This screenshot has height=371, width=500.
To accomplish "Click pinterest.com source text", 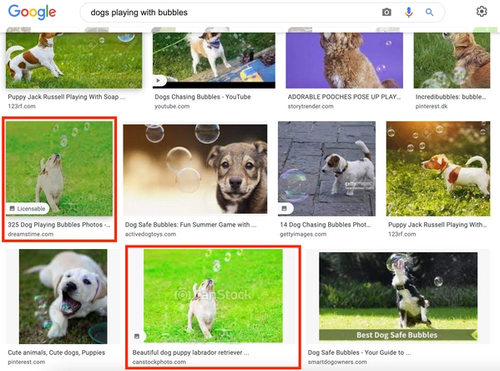I will (x=26, y=362).
